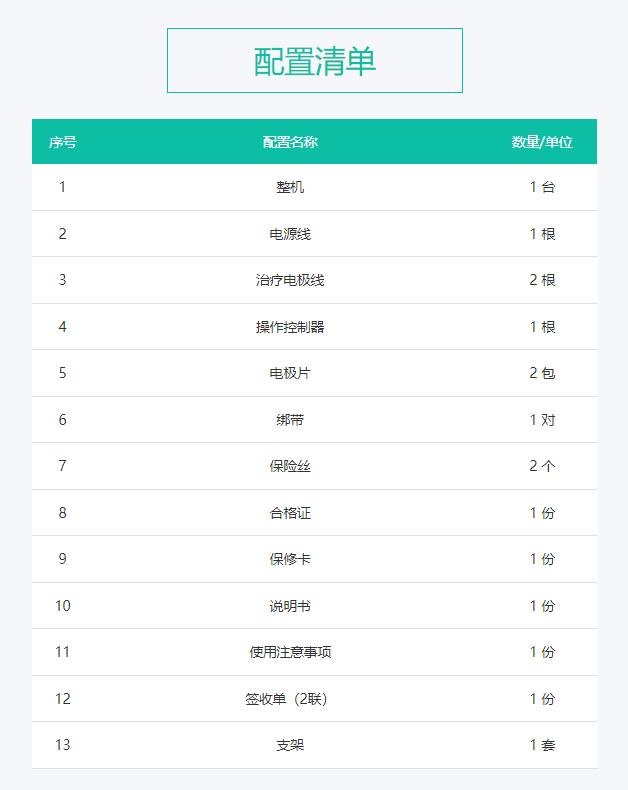Click the 使用注意事项 entry
This screenshot has height=790, width=628.
[290, 652]
